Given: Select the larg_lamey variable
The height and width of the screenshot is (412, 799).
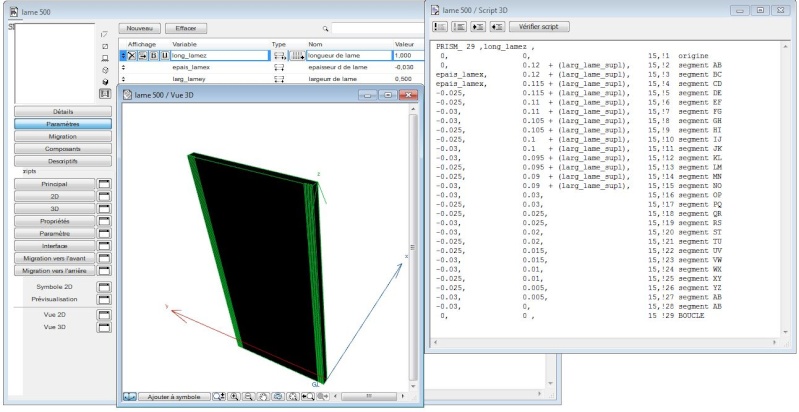Looking at the screenshot, I should click(x=189, y=79).
